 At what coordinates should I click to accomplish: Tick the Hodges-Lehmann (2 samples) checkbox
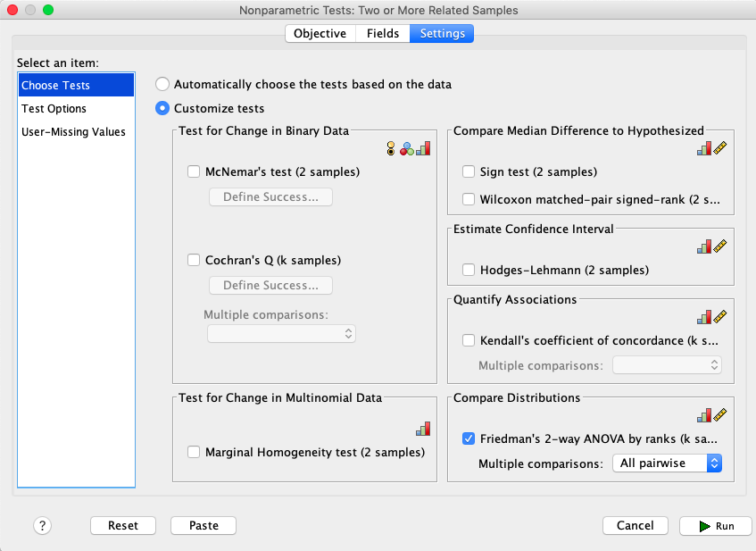(469, 270)
